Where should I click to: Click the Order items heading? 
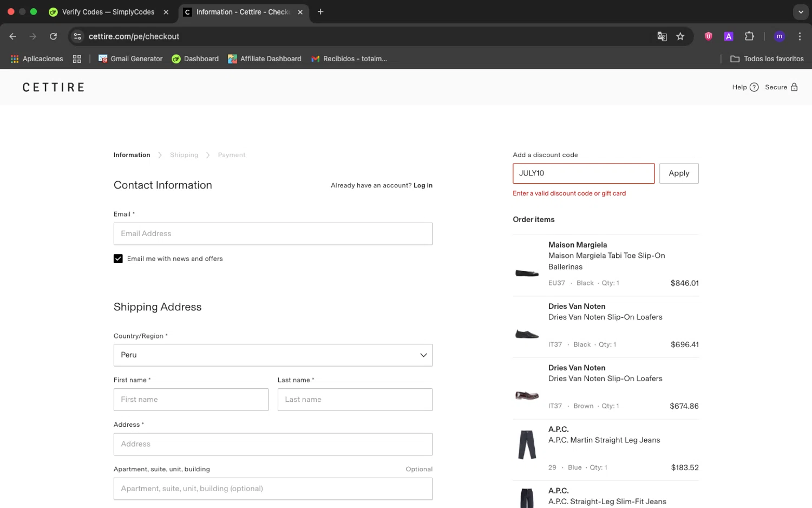[x=534, y=219]
